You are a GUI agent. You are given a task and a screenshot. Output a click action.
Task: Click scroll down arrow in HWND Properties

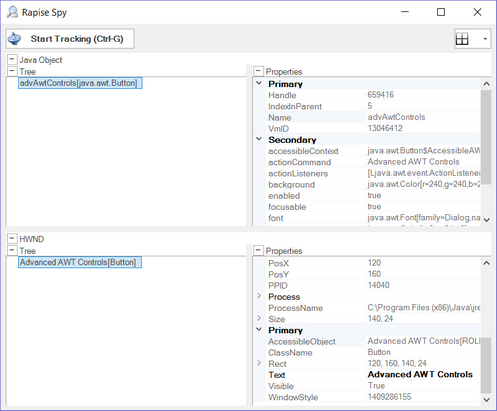pyautogui.click(x=486, y=399)
